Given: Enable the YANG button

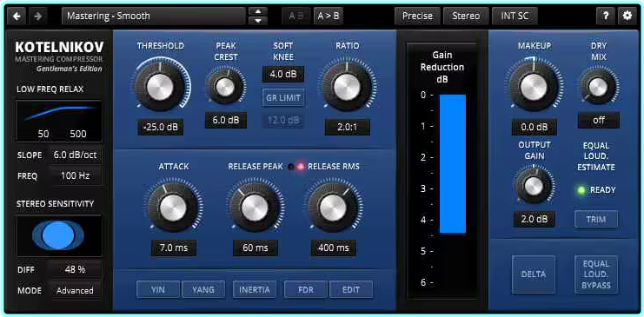Looking at the screenshot, I should coord(203,289).
